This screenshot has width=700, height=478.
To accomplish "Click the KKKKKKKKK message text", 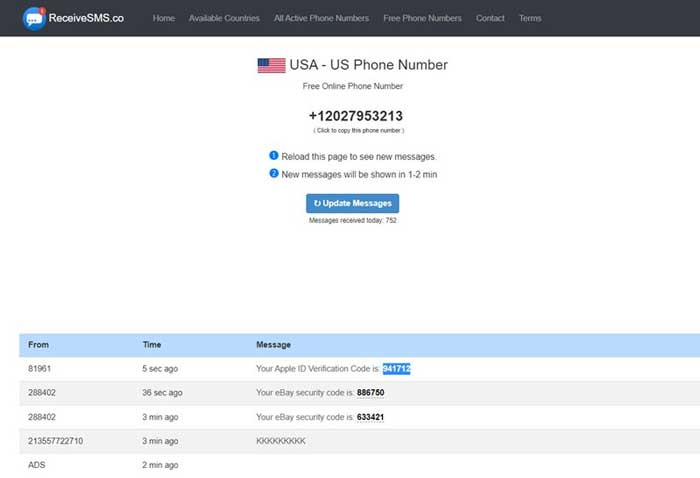I will [x=281, y=441].
